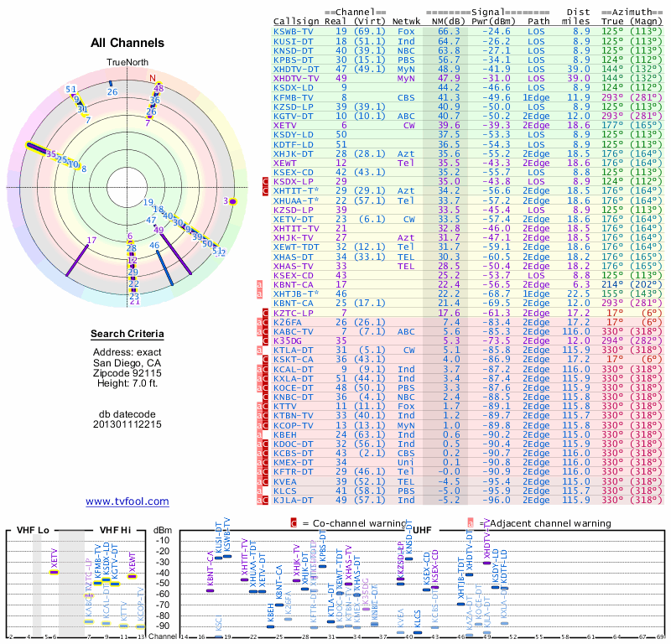
Task: Select the KNSD-DT callsign
Action: tap(293, 51)
